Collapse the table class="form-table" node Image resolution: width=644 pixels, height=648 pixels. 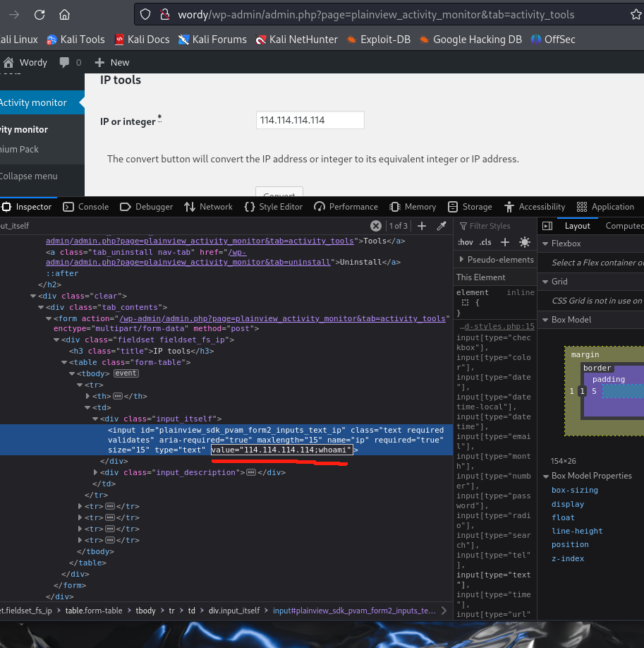[x=64, y=362]
